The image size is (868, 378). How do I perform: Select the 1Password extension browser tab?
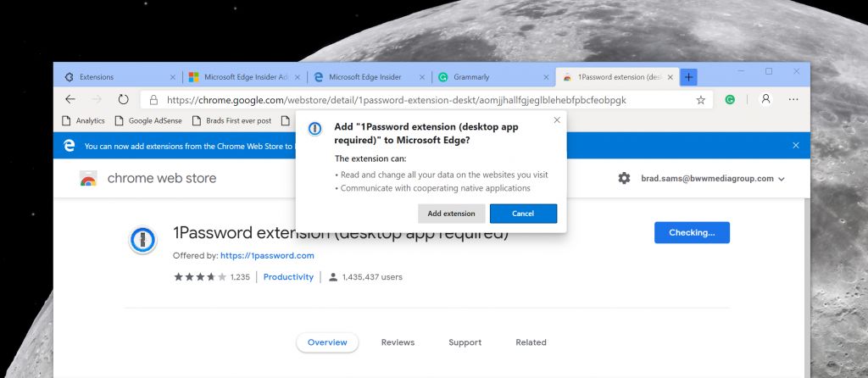coord(616,77)
